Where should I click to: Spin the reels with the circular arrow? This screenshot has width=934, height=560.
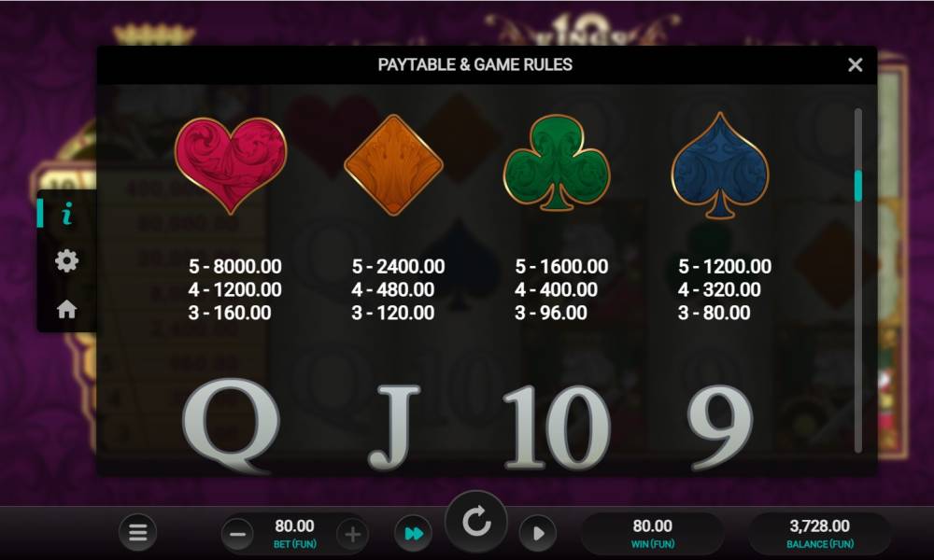(476, 522)
